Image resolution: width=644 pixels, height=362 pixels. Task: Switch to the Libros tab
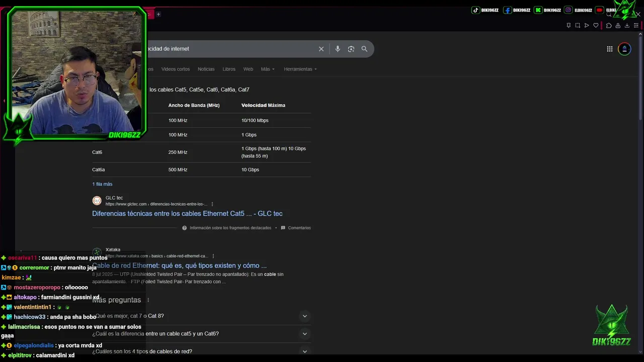pos(229,69)
